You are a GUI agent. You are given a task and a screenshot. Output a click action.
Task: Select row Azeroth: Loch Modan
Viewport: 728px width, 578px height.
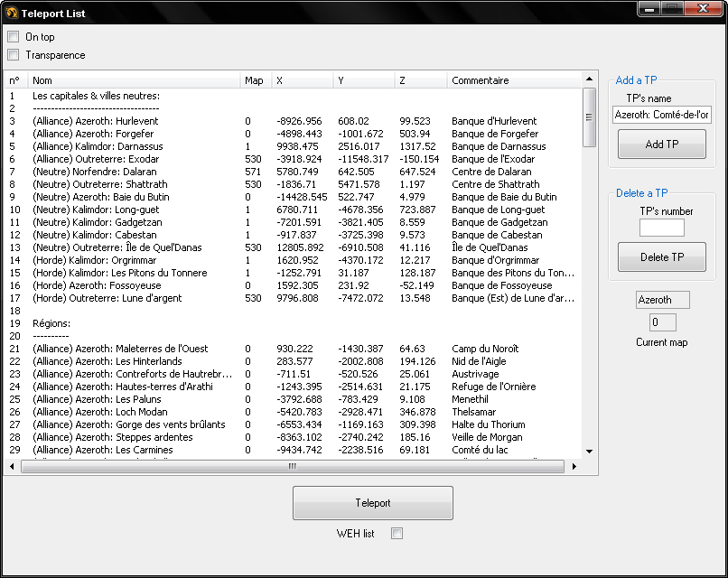pyautogui.click(x=293, y=412)
